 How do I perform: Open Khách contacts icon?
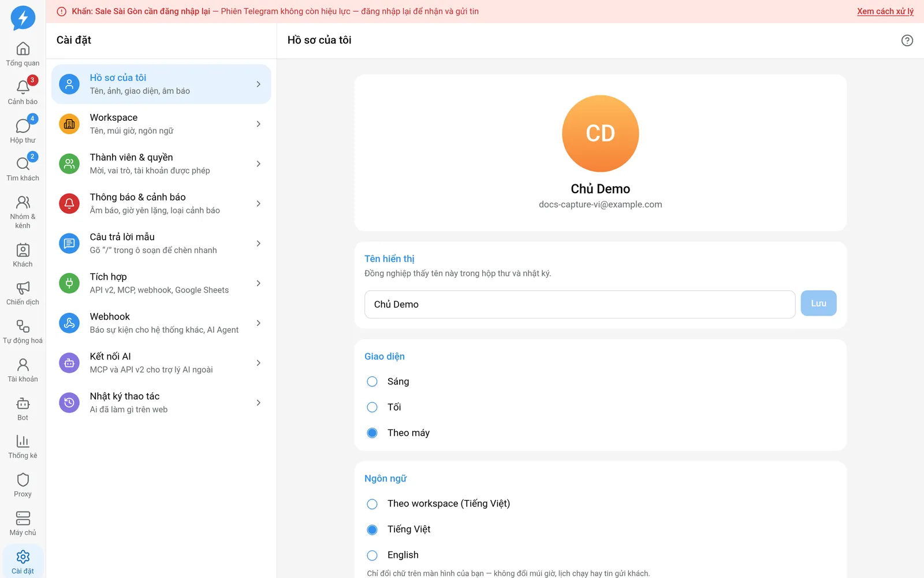[x=23, y=250]
